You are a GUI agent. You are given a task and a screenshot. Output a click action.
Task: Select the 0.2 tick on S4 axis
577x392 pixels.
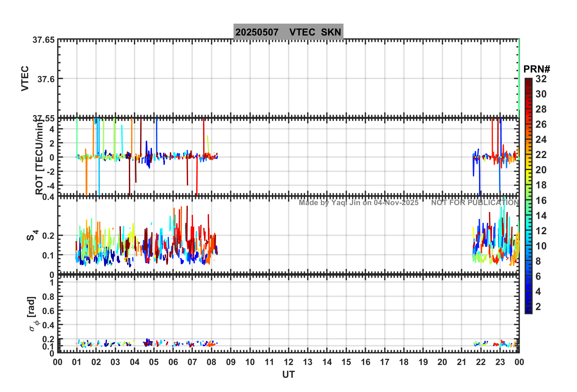[48, 236]
